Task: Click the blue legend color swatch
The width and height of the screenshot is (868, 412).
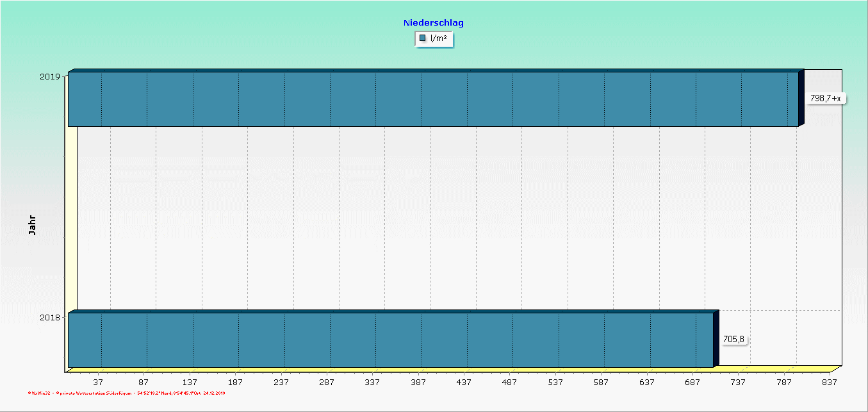Action: [423, 38]
